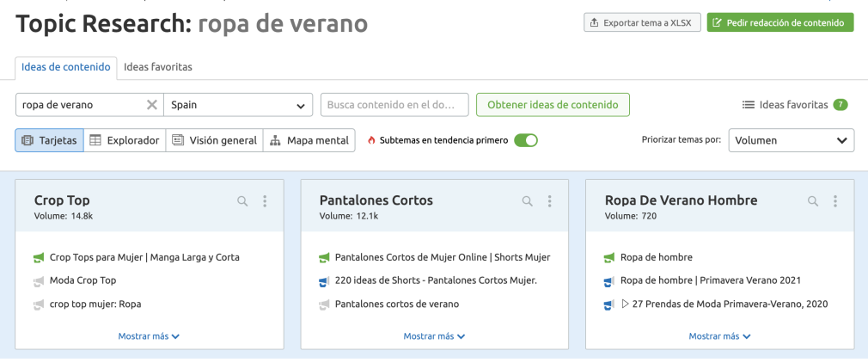This screenshot has width=868, height=363.
Task: Select the Ideas favoritas tab
Action: tap(158, 66)
